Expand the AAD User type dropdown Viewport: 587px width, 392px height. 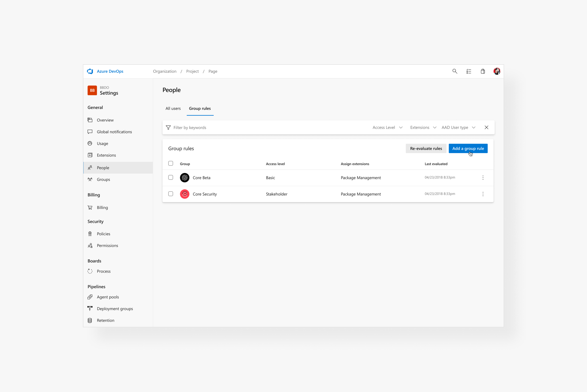pos(459,127)
